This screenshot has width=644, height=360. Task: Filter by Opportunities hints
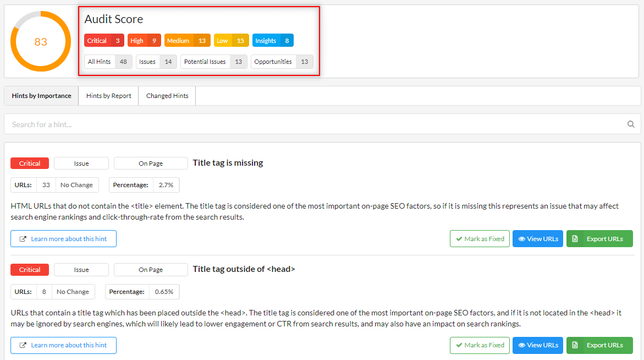pos(282,62)
